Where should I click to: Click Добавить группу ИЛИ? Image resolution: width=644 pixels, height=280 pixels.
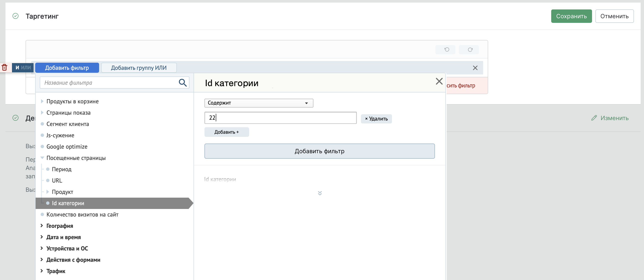click(139, 68)
